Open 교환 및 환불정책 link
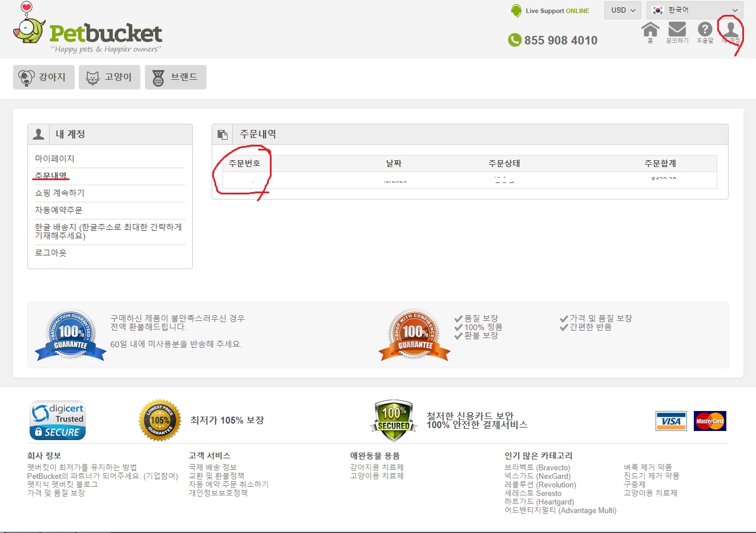The width and height of the screenshot is (756, 533). [217, 476]
